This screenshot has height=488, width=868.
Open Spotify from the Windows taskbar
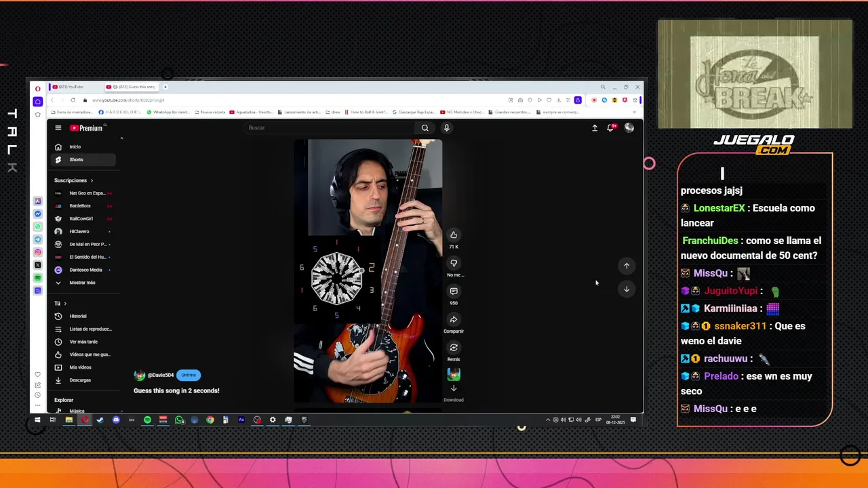147,420
